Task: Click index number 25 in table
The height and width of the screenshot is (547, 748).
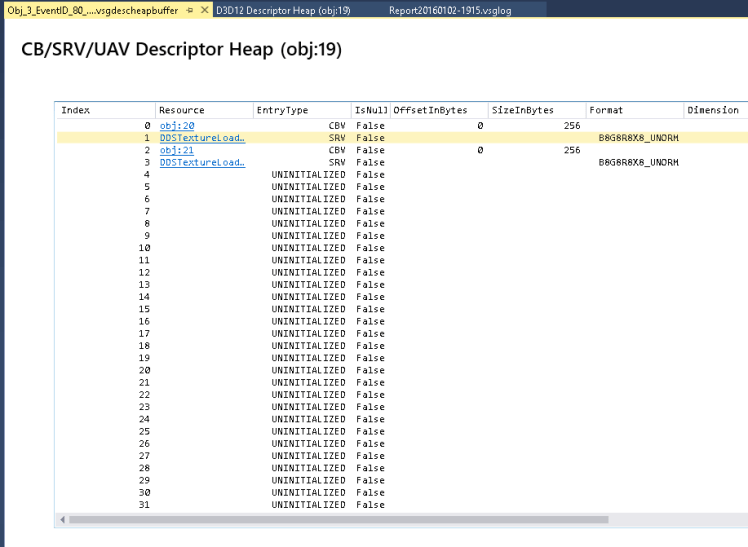Action: (144, 432)
